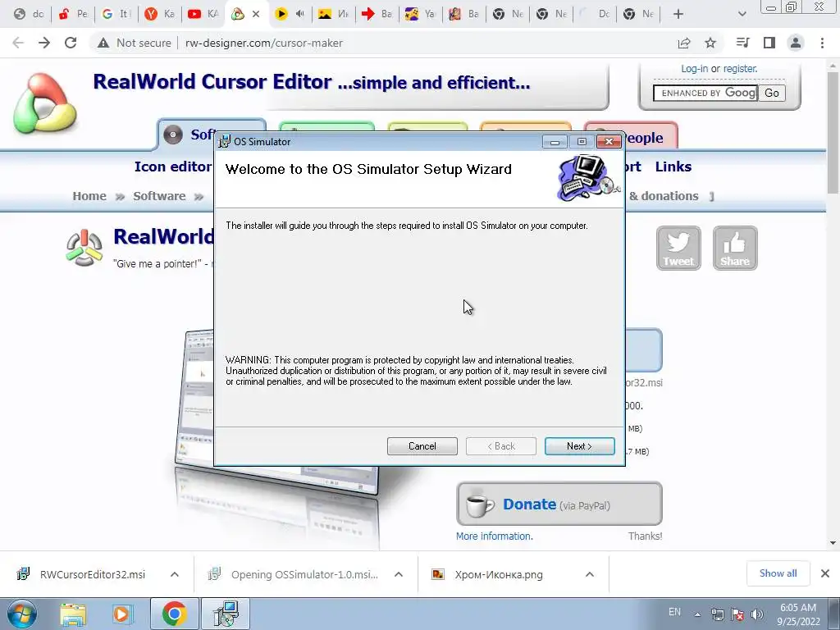This screenshot has width=840, height=630.
Task: Toggle the Chrome side panel icon
Action: (769, 43)
